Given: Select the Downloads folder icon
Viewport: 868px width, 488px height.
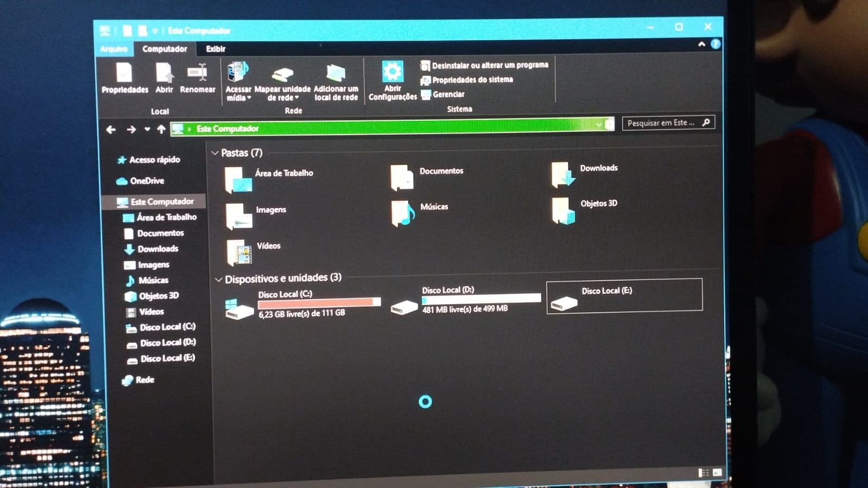Looking at the screenshot, I should [x=563, y=174].
